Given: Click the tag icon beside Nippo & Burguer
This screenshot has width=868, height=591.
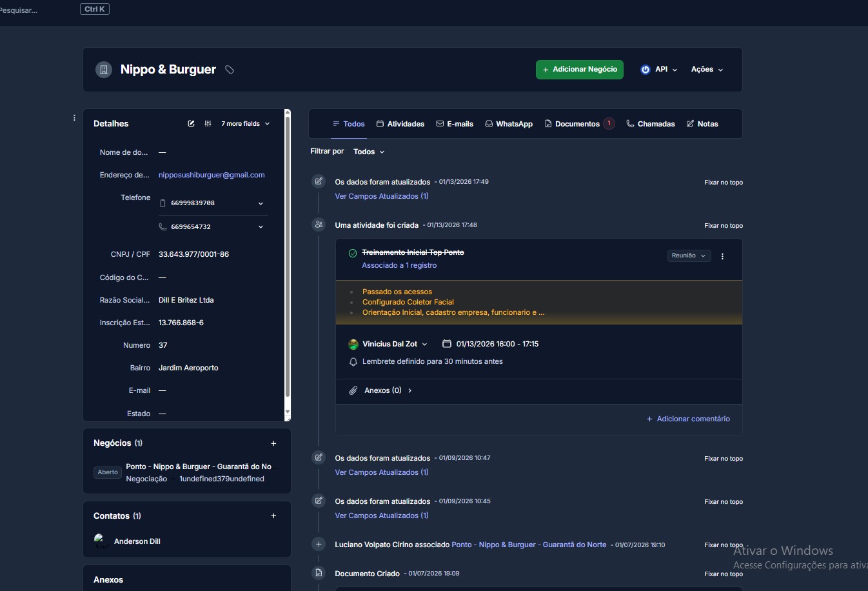Looking at the screenshot, I should point(230,70).
